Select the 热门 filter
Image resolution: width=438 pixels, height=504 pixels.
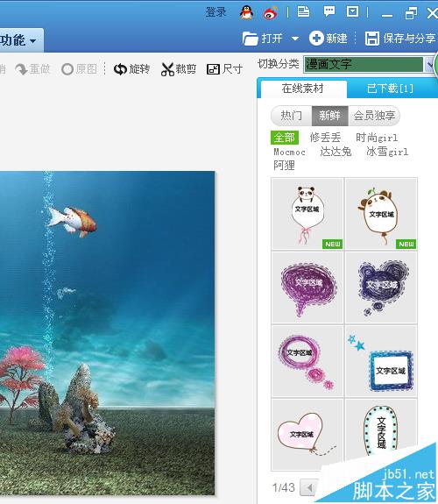point(292,116)
